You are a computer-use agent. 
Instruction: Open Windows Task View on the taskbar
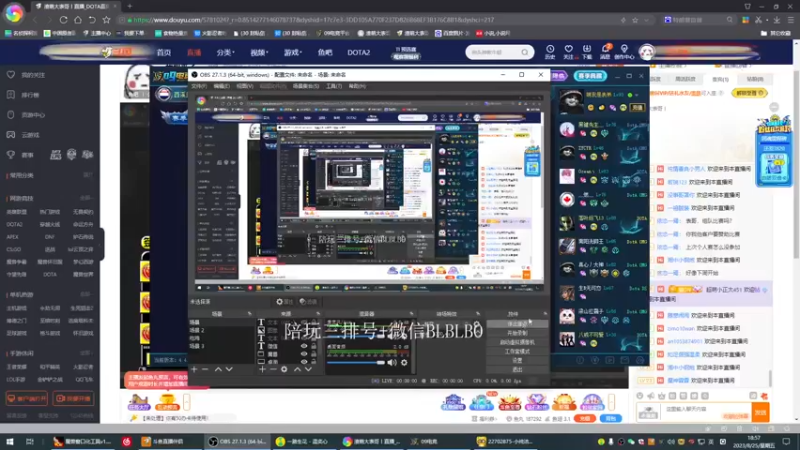(30, 441)
